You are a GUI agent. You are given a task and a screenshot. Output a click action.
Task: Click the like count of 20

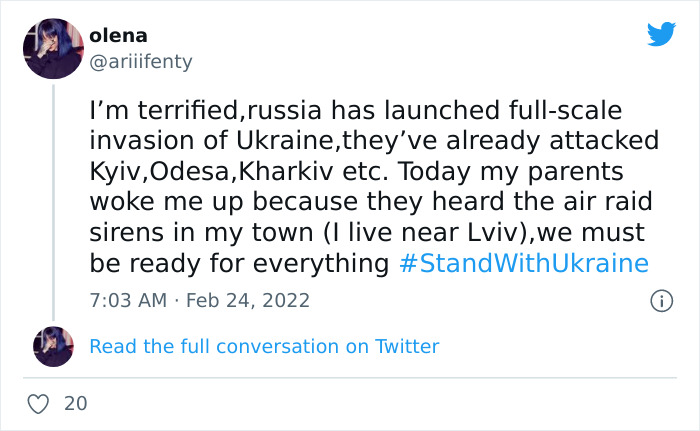75,404
